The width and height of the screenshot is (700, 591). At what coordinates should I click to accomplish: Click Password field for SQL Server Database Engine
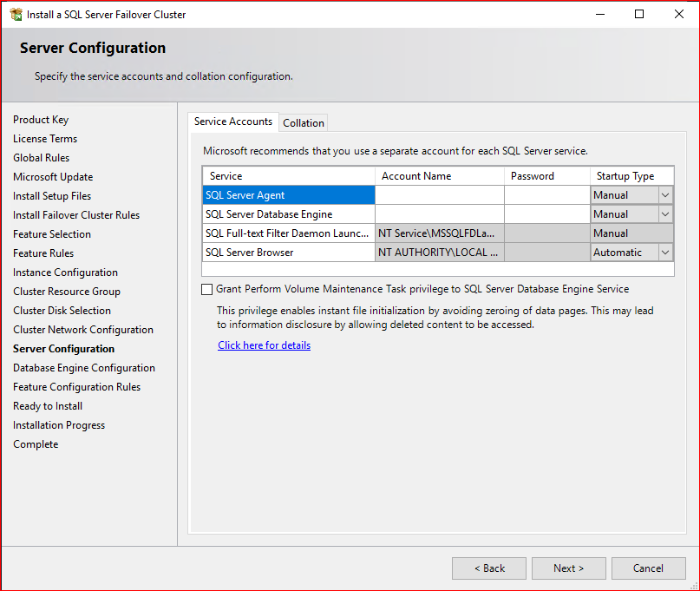point(547,214)
